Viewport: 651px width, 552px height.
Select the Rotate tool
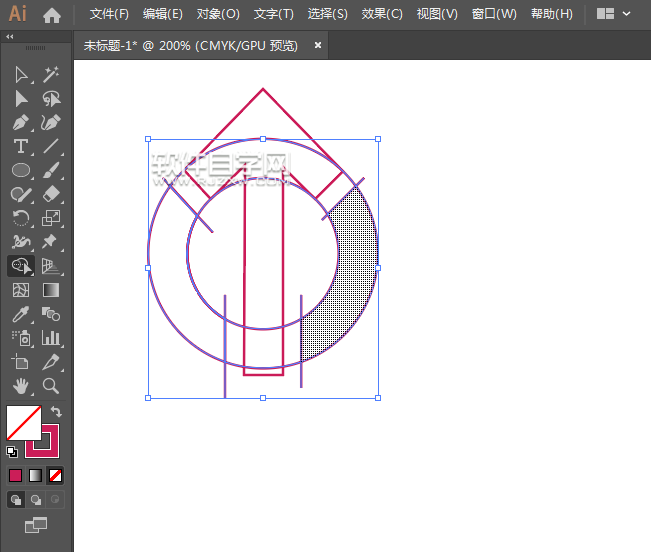21,218
